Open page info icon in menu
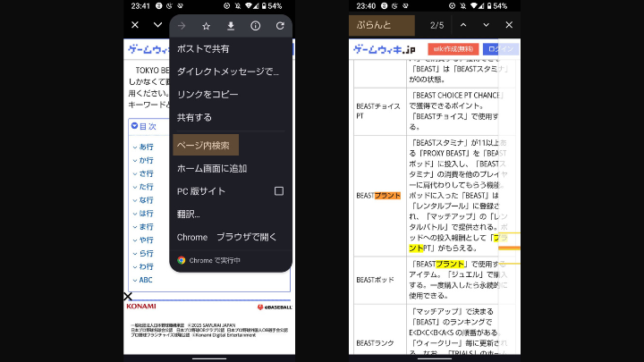 (x=256, y=26)
